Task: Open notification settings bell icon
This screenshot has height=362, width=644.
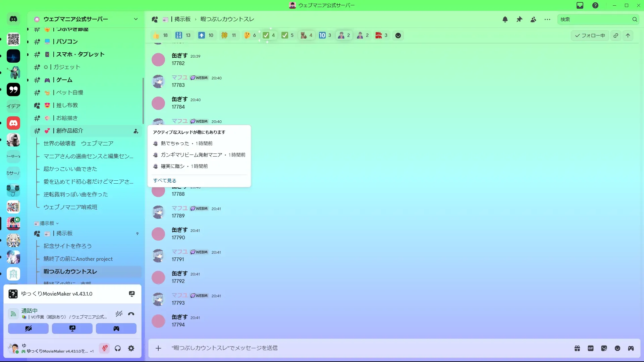Action: coord(505,19)
